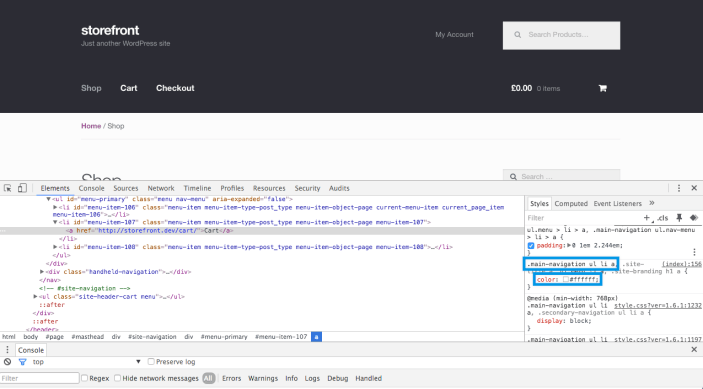
Task: Select #menu-primary in the breadcrumb bar
Action: pyautogui.click(x=224, y=337)
